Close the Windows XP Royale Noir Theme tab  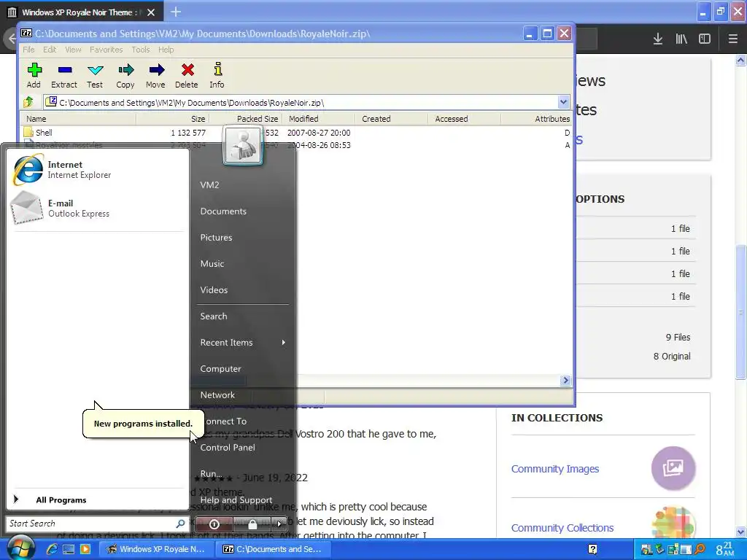point(151,12)
